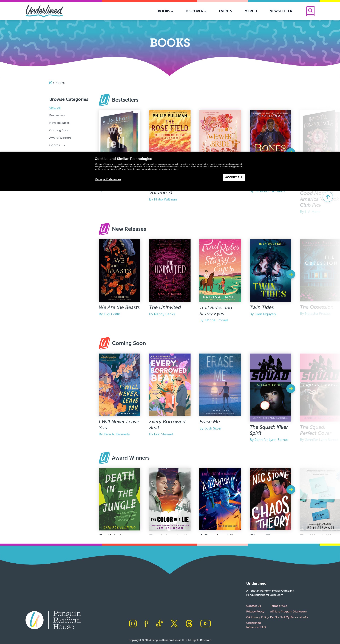Select New Releases in Browse Categories
The image size is (340, 644).
[59, 123]
